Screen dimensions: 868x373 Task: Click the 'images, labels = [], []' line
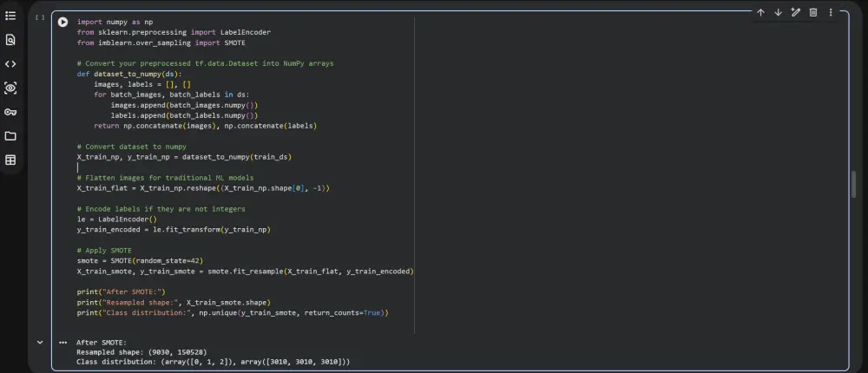142,84
